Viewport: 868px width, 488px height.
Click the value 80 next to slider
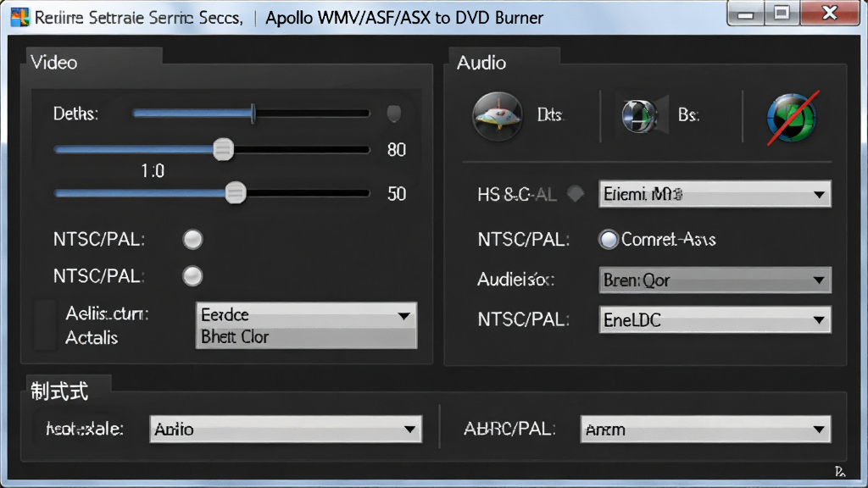tap(397, 150)
